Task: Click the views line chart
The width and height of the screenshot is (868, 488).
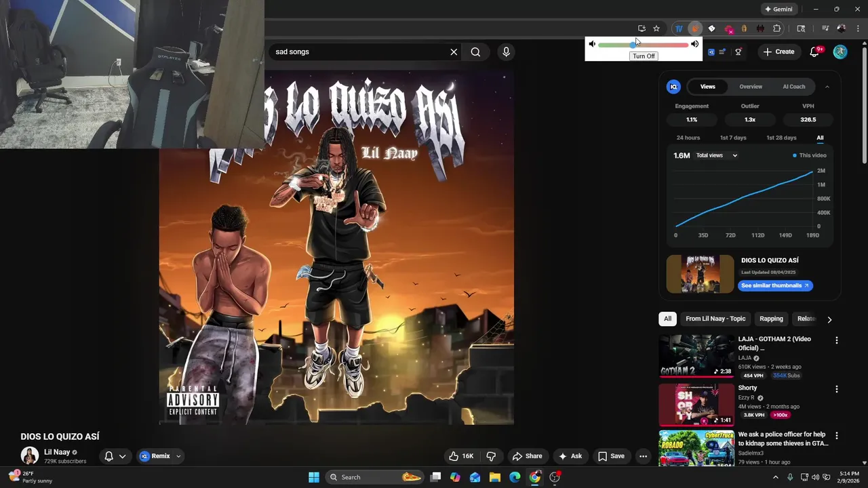Action: coord(745,199)
